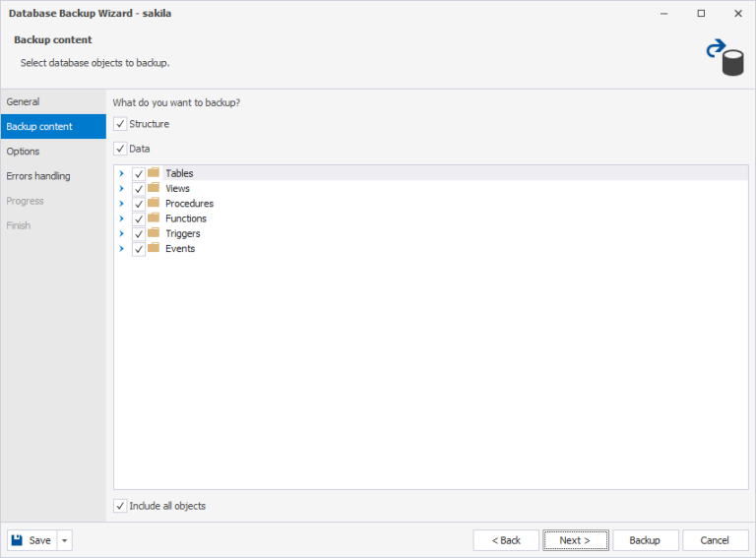The width and height of the screenshot is (756, 558).
Task: Expand the Tables tree node
Action: 122,173
